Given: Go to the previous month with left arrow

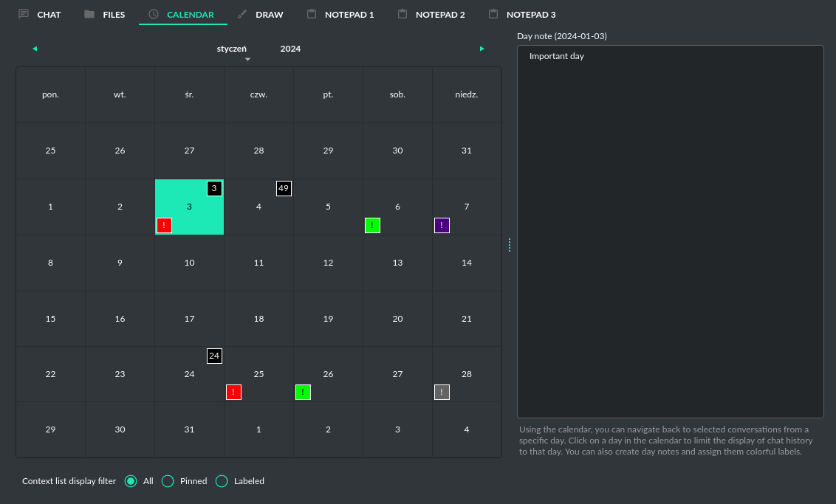Looking at the screenshot, I should pyautogui.click(x=35, y=49).
